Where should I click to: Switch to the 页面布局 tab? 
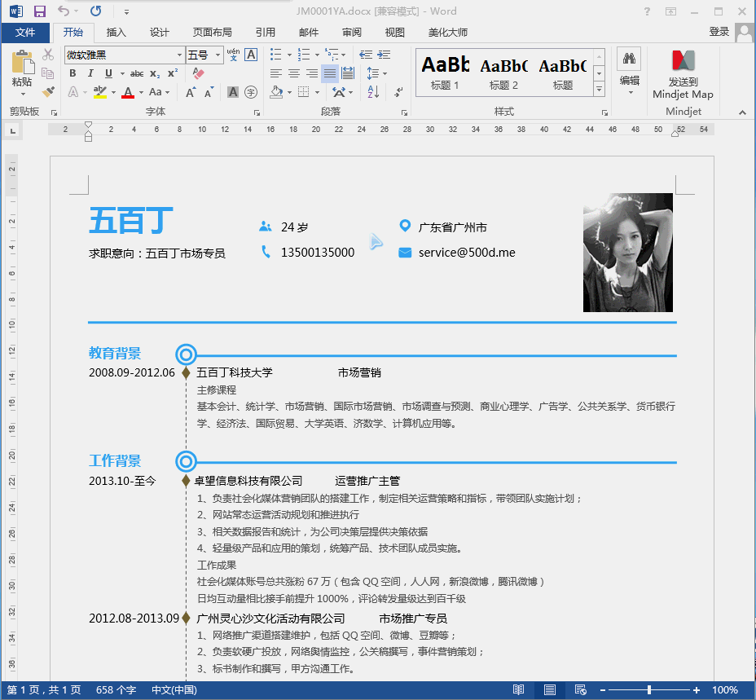point(212,33)
